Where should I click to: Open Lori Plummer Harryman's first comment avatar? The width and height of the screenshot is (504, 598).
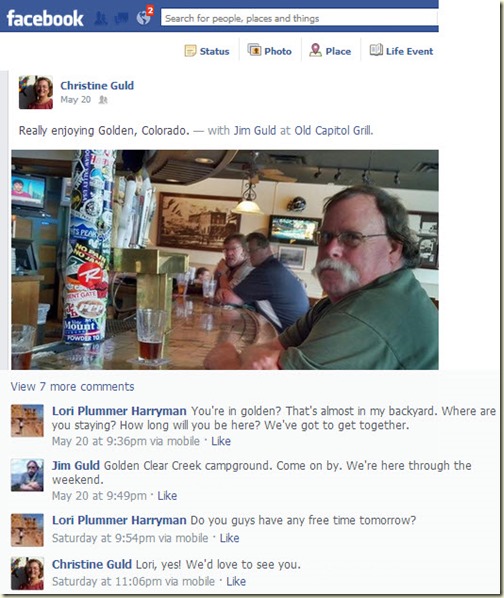pyautogui.click(x=27, y=421)
